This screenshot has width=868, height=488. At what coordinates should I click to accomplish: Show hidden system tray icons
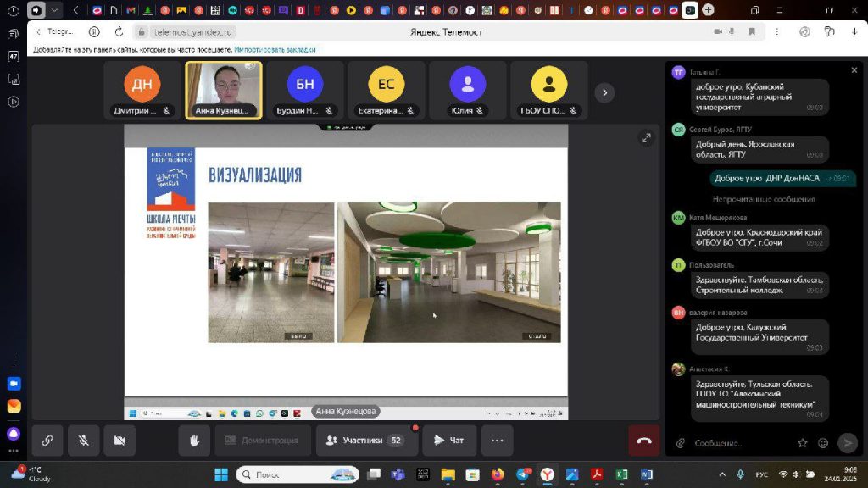722,474
